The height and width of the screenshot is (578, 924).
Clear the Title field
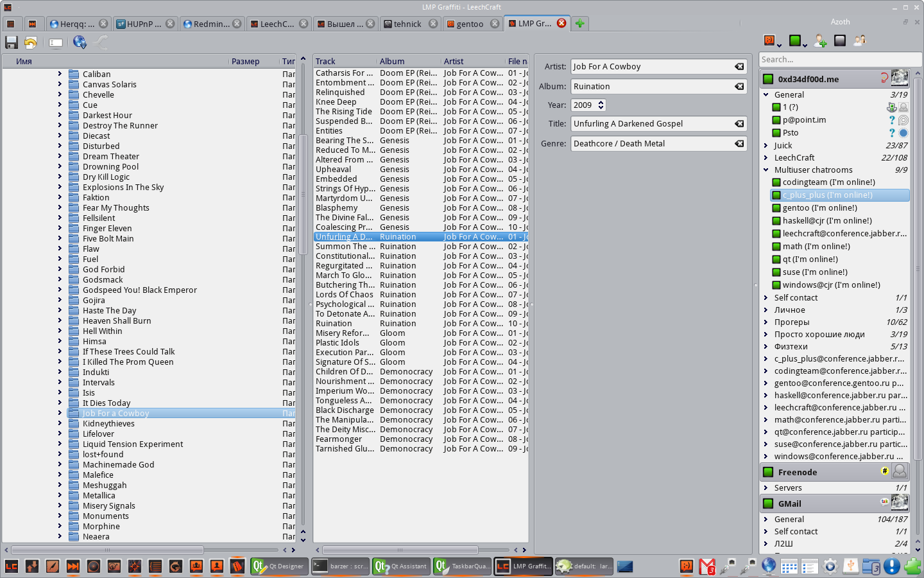pyautogui.click(x=739, y=124)
